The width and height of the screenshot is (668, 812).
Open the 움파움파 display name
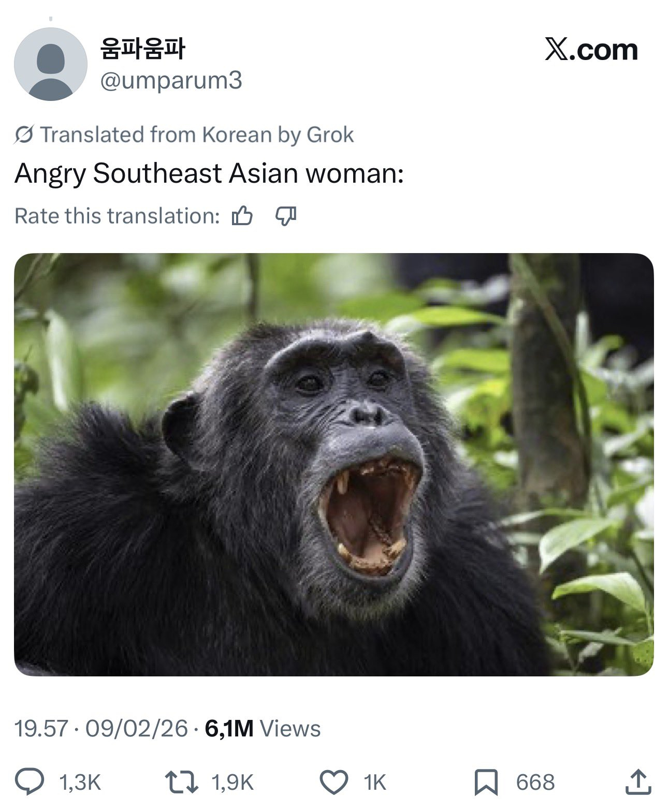coord(143,49)
